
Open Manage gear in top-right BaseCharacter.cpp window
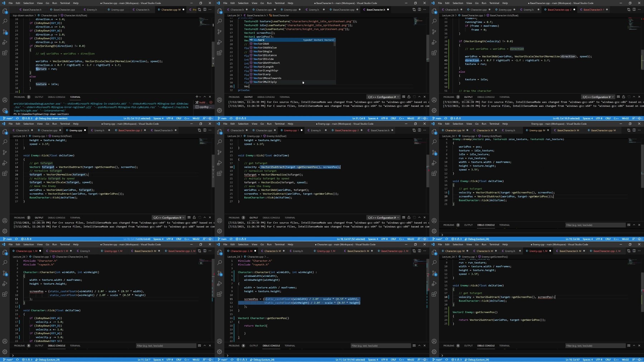(x=434, y=111)
